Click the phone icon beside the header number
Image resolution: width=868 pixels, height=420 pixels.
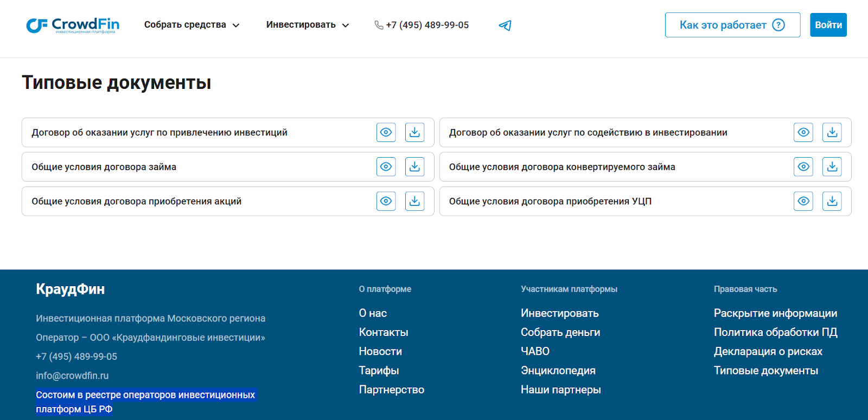point(379,25)
